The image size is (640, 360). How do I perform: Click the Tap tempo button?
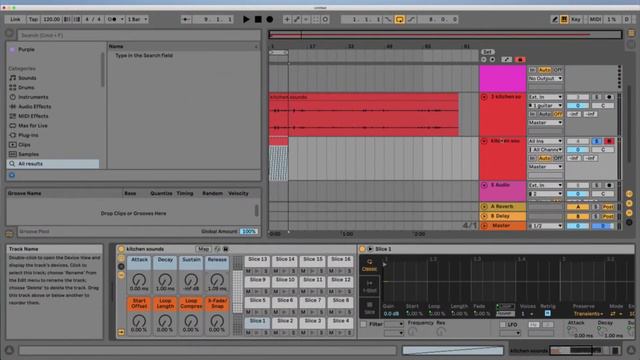pyautogui.click(x=33, y=19)
